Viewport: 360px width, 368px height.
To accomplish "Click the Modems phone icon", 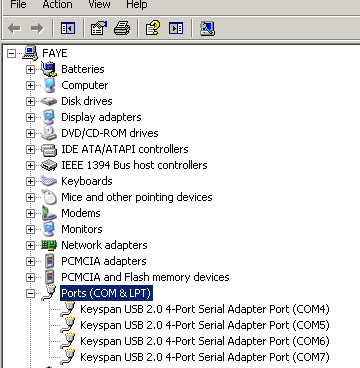I will tap(49, 213).
